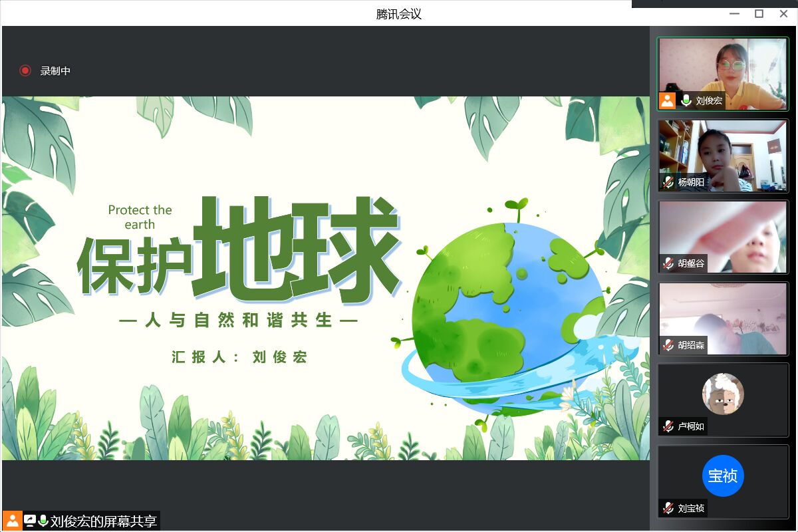Click the orange host icon in bottom-left corner
Viewport: 798px width, 532px height.
coord(12,521)
